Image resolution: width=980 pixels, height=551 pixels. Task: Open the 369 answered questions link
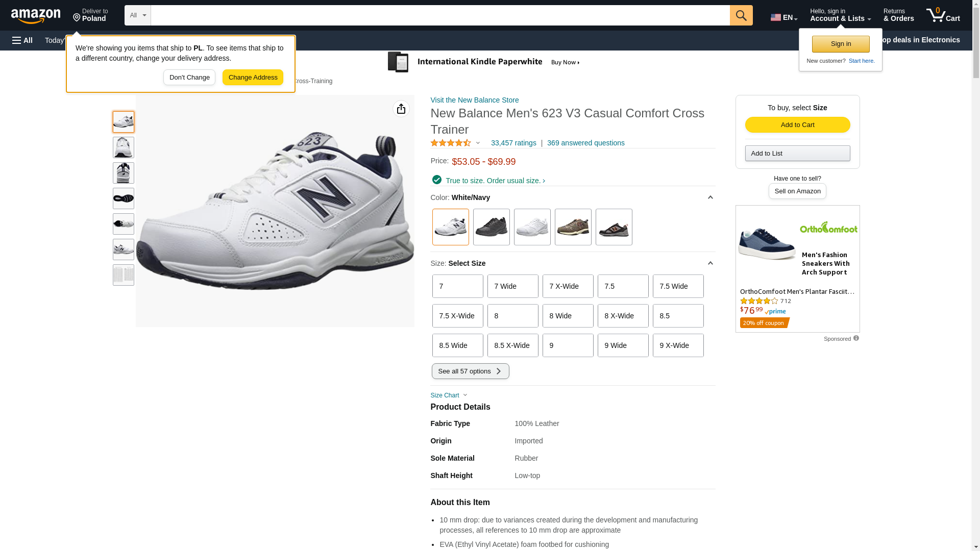(x=585, y=143)
